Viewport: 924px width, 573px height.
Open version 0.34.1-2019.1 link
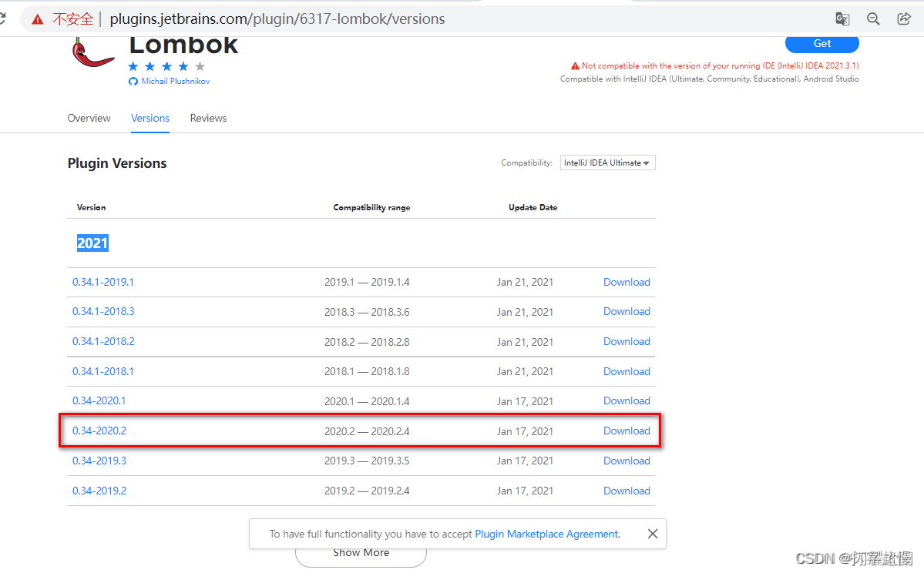[x=103, y=282]
